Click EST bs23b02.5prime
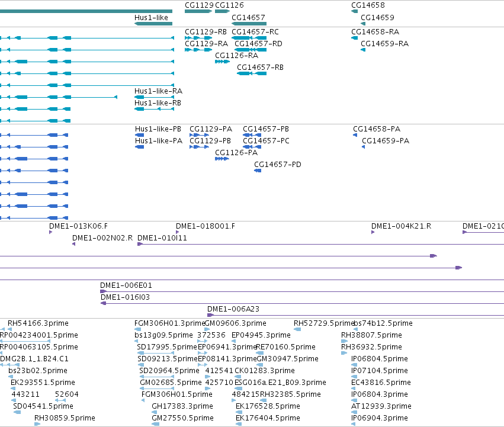 click(38, 371)
